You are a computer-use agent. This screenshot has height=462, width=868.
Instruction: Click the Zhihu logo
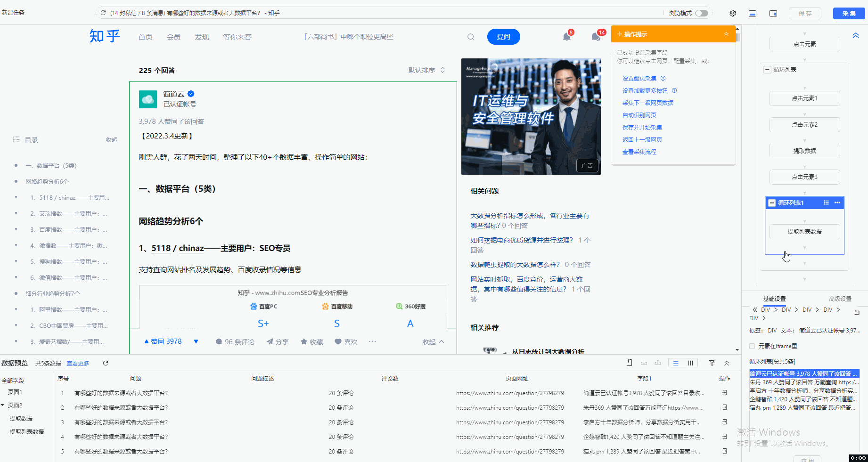coord(105,36)
